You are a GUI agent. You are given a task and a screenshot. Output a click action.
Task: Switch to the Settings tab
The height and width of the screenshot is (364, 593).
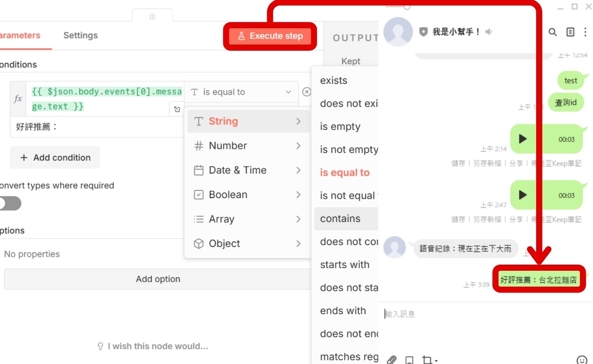point(81,36)
